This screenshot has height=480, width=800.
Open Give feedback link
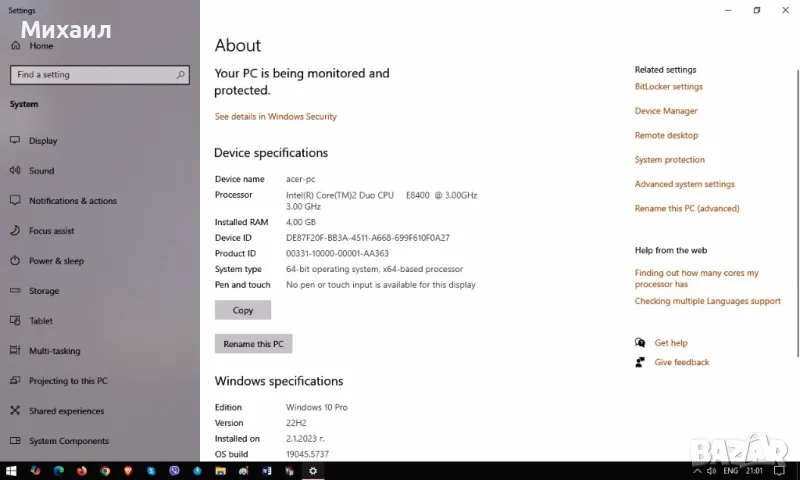point(681,362)
